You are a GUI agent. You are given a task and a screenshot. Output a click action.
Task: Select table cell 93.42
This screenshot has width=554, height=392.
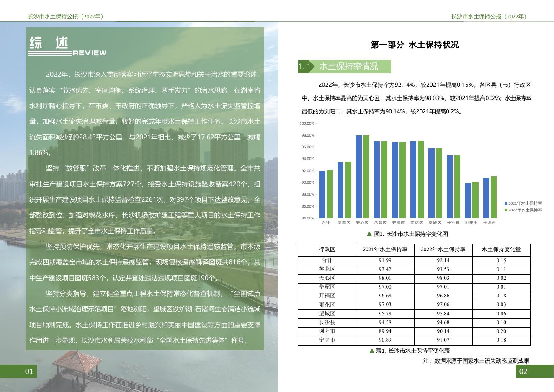coord(385,269)
